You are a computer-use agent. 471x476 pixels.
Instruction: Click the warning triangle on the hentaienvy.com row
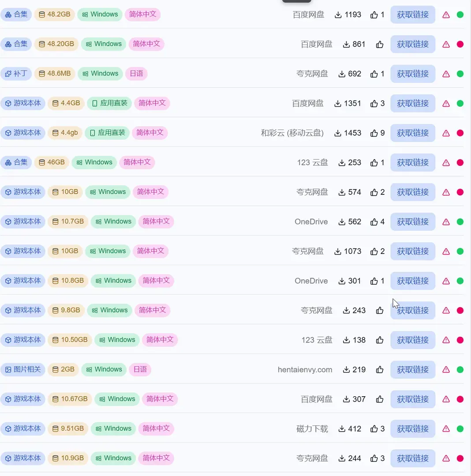pos(446,370)
